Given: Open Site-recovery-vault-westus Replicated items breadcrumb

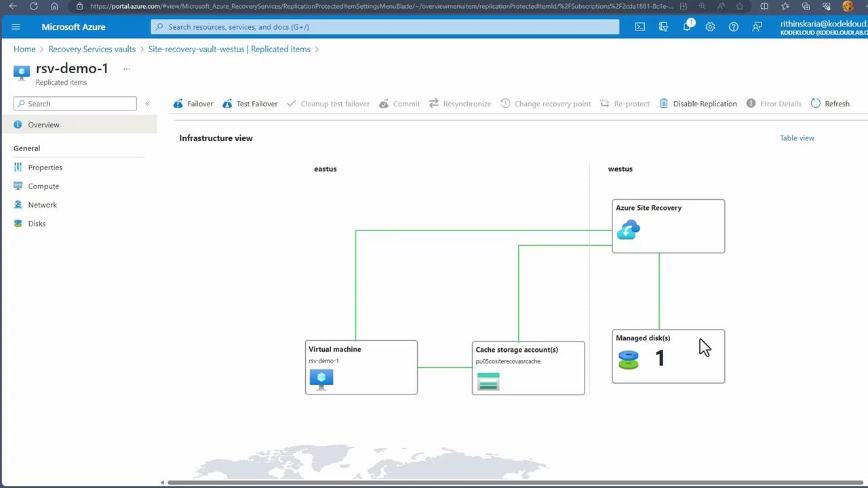Looking at the screenshot, I should (229, 49).
